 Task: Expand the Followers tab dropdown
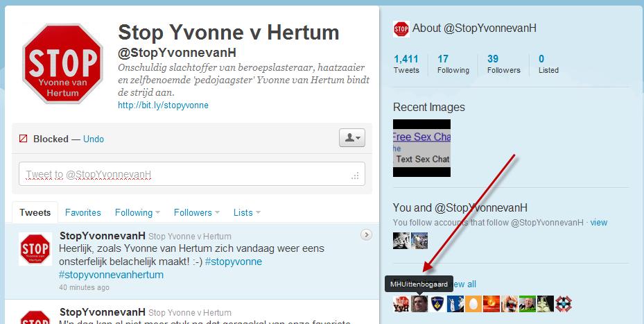point(196,212)
